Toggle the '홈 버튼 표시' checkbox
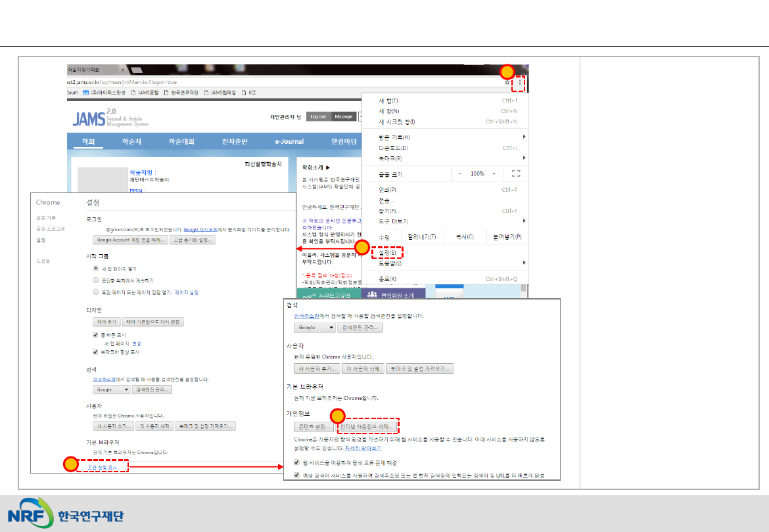769x532 pixels. [x=96, y=334]
